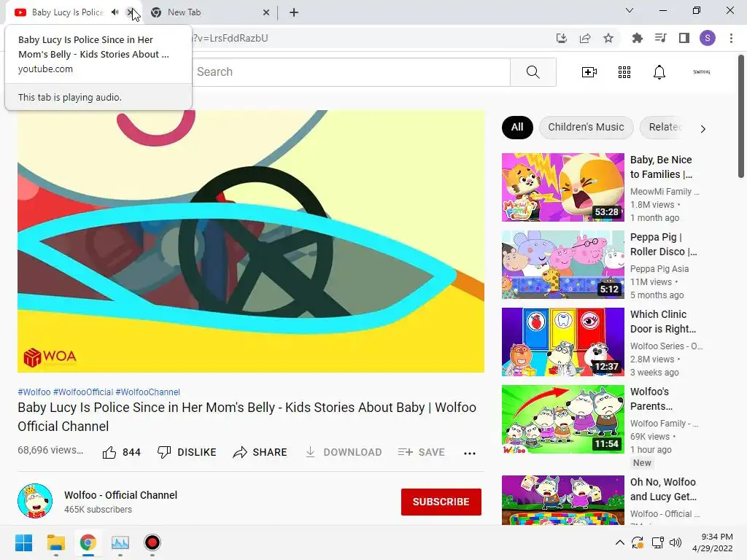Select the Baby Lucy Is Police tab
This screenshot has width=747, height=560.
point(66,12)
